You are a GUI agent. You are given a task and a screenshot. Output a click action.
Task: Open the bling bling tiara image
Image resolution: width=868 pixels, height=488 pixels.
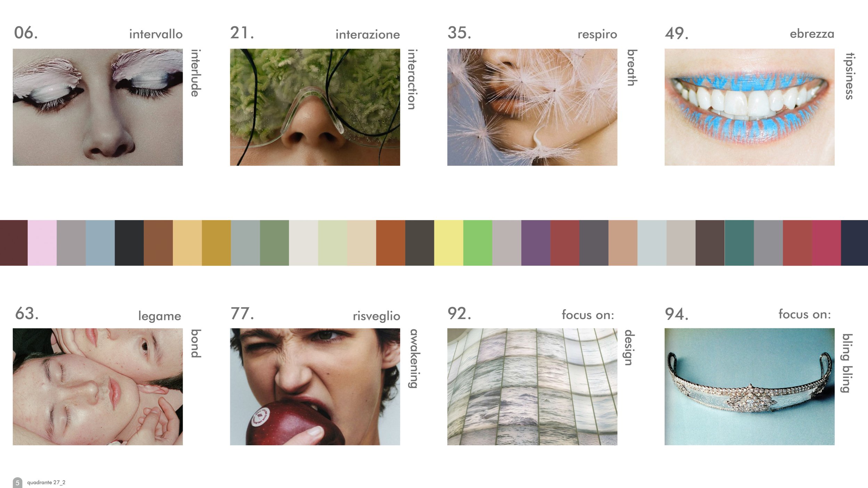coord(750,387)
